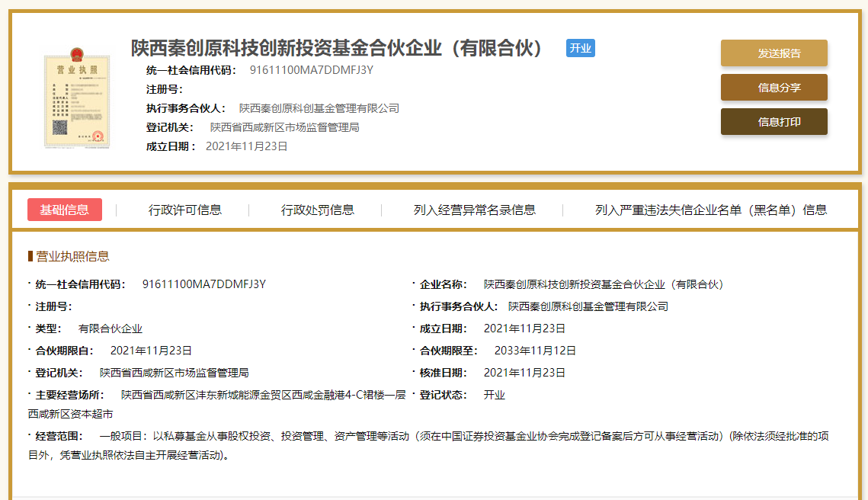The height and width of the screenshot is (500, 868).
Task: Click the credit code beside the license thumbnail
Action: [311, 70]
